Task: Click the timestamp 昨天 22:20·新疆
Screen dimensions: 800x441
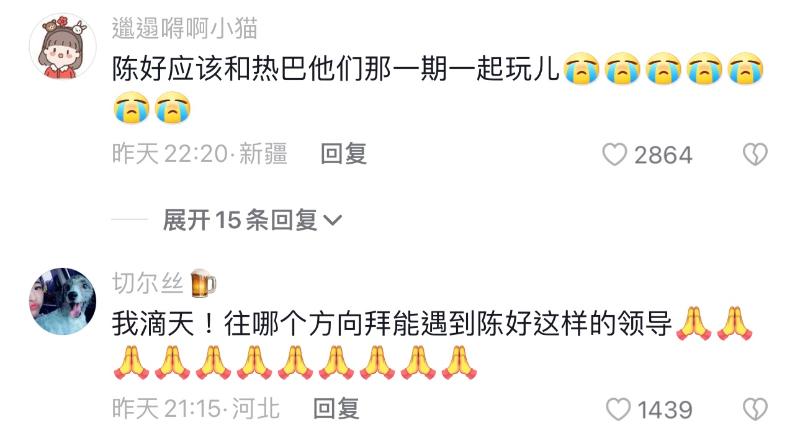Action: point(199,154)
